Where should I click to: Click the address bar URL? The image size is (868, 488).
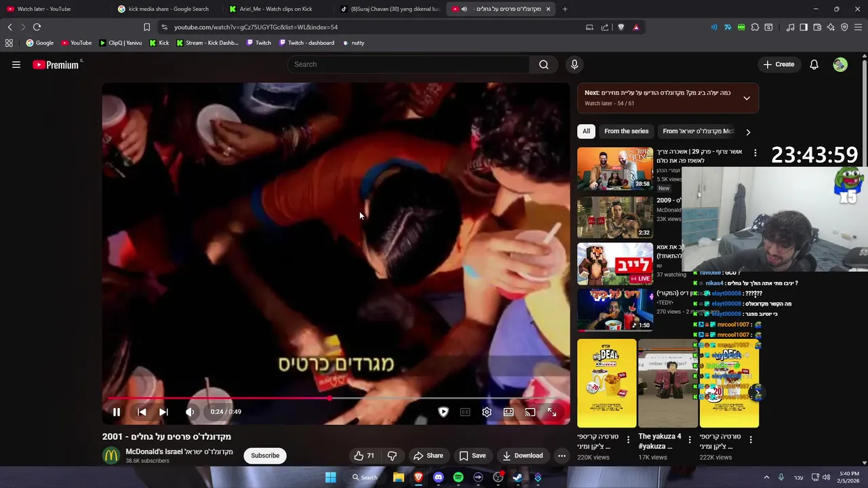(256, 27)
